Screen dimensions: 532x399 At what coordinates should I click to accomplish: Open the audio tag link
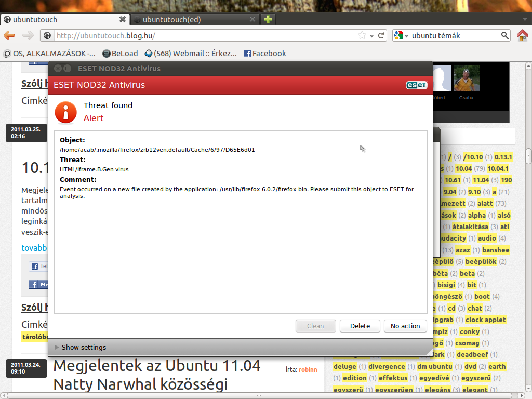click(x=487, y=238)
